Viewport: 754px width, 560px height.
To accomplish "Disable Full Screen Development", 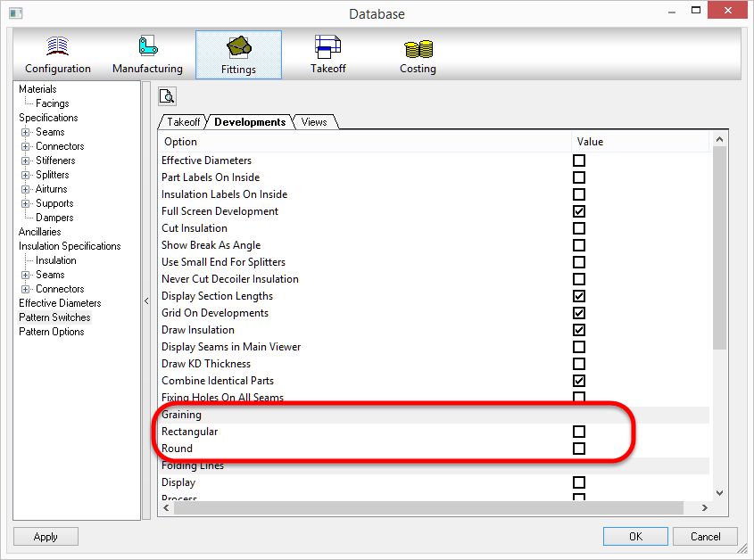I will click(579, 211).
